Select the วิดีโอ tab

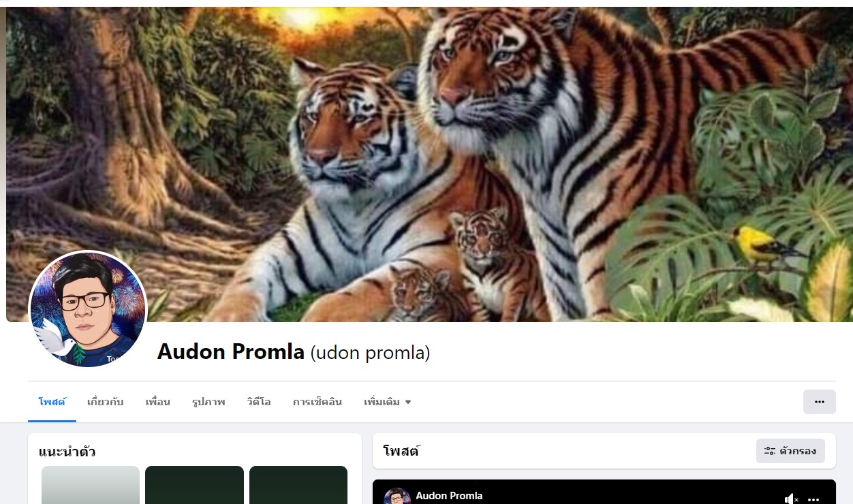pos(259,402)
